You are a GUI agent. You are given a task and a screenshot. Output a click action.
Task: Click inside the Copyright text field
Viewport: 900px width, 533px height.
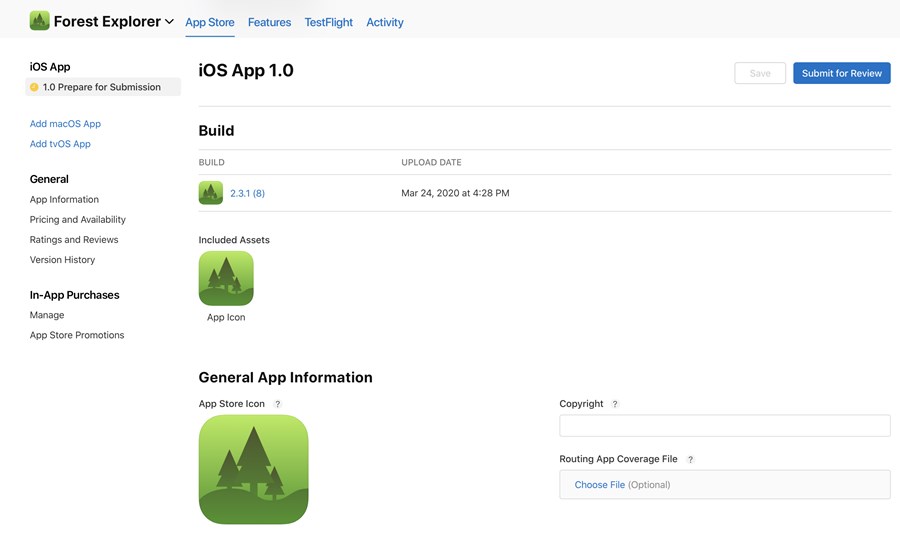pyautogui.click(x=725, y=426)
